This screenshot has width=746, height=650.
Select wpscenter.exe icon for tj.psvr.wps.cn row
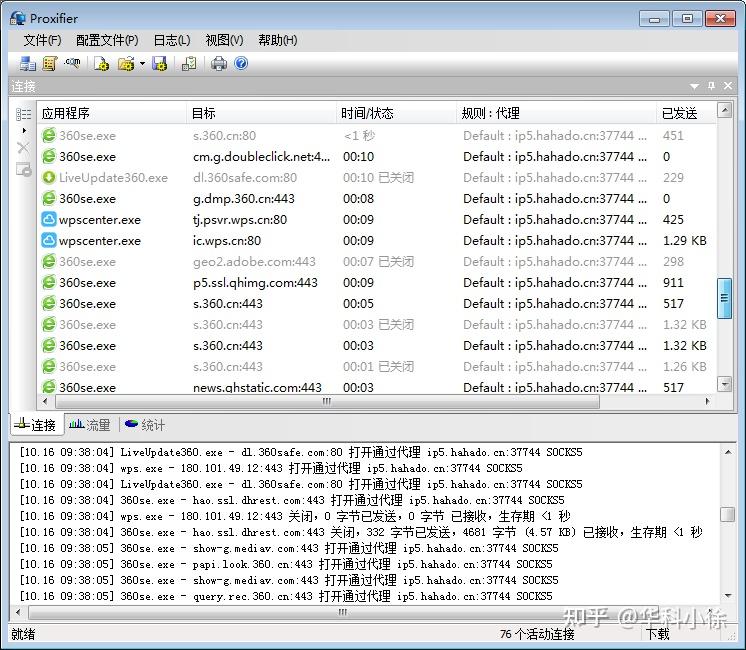pyautogui.click(x=49, y=219)
